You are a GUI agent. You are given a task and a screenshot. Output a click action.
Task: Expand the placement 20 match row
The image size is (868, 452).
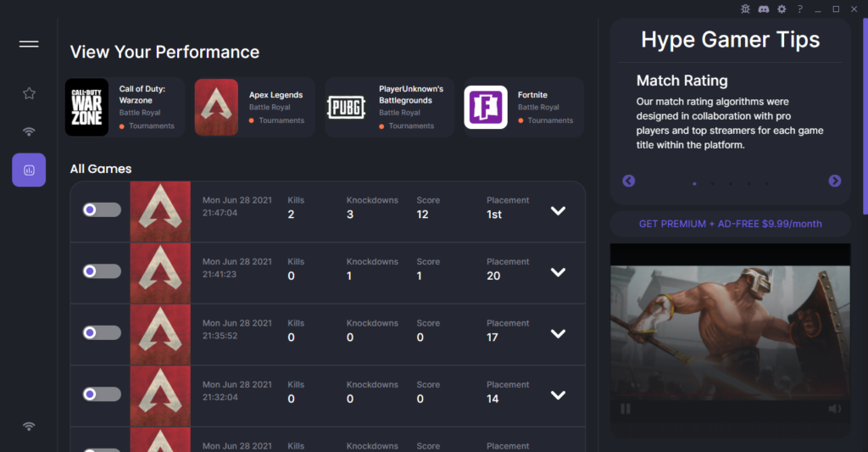(x=558, y=272)
